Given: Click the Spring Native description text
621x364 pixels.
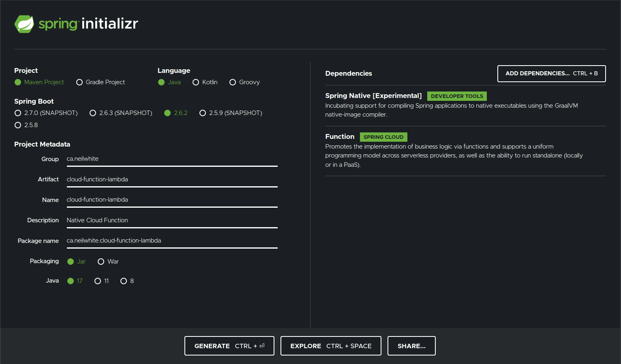Looking at the screenshot, I should coord(452,110).
